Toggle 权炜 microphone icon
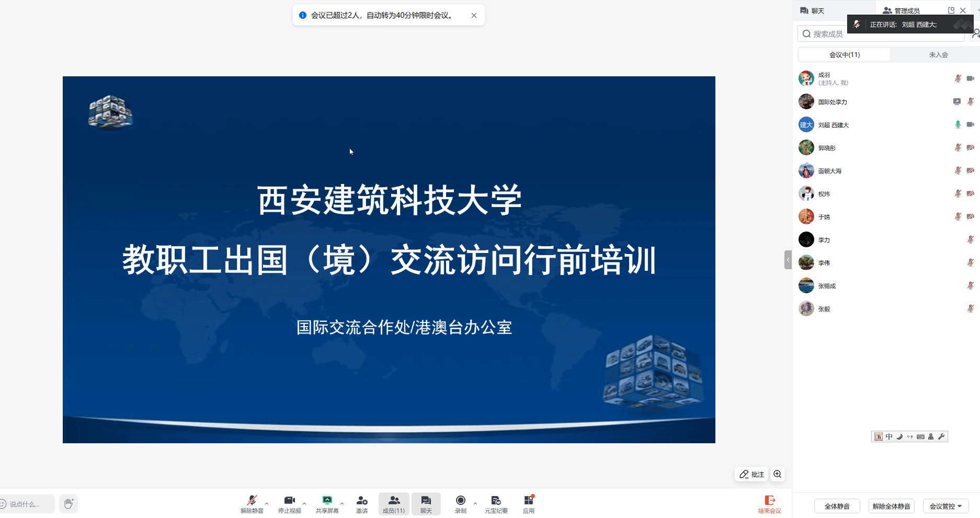 pos(958,193)
